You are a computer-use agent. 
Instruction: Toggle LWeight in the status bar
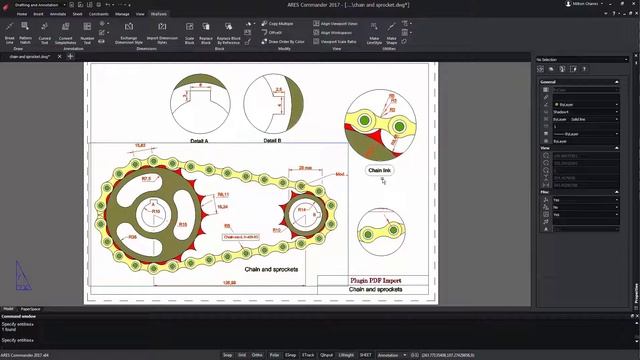346,355
